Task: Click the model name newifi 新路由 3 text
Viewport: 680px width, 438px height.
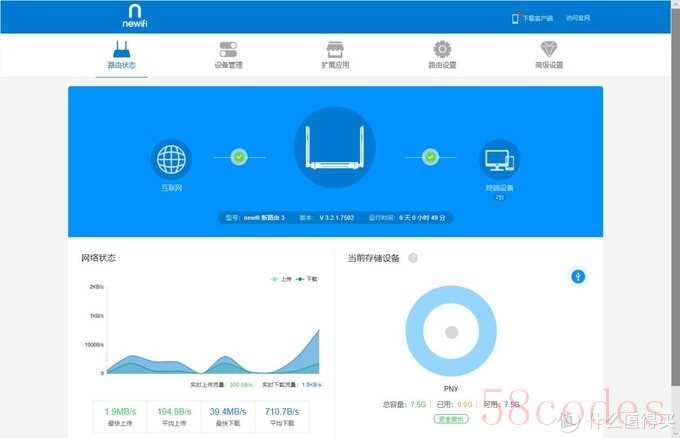Action: (264, 218)
